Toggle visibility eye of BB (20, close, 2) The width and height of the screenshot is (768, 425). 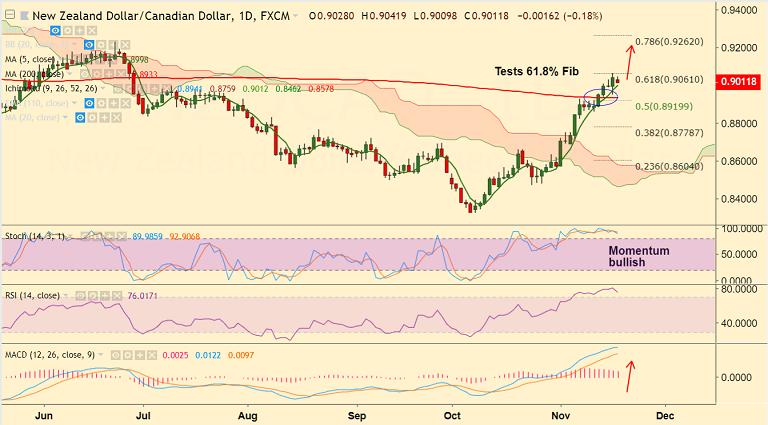coord(89,45)
